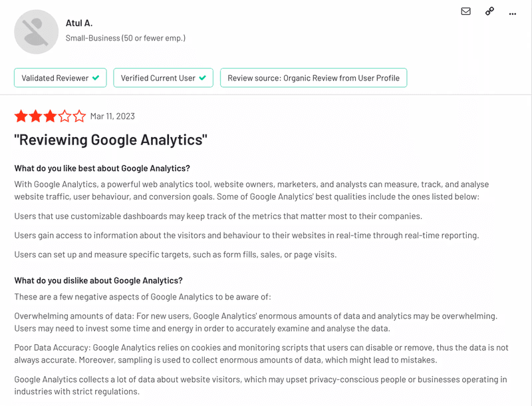Copy the review link via chain icon

click(x=489, y=12)
